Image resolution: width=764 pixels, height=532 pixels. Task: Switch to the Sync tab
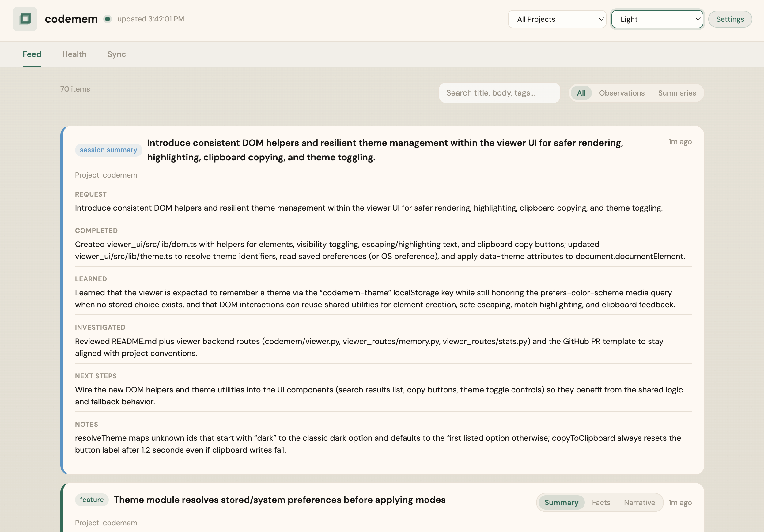pyautogui.click(x=116, y=54)
